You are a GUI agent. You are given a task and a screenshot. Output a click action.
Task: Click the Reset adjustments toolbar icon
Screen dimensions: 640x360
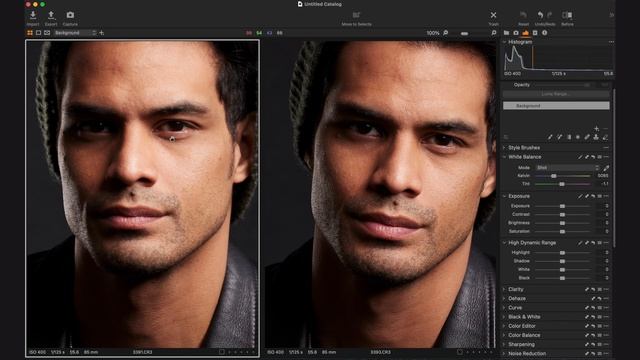[523, 15]
